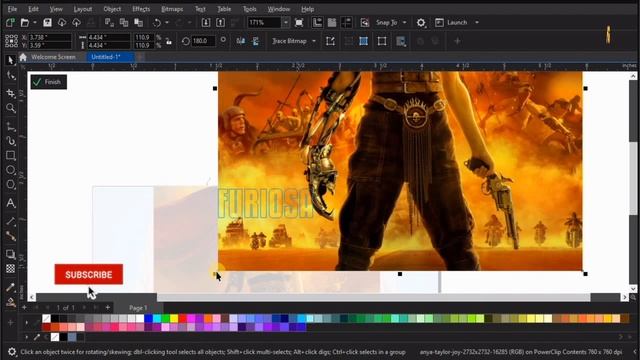Click the full-screen preview icon
This screenshot has height=360, width=640.
(299, 22)
